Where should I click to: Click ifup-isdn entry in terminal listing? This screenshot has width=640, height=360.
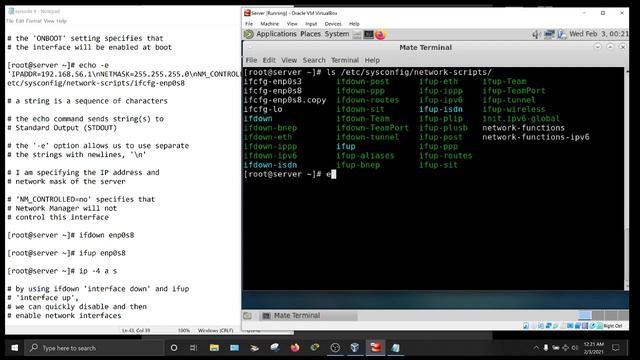(x=441, y=109)
